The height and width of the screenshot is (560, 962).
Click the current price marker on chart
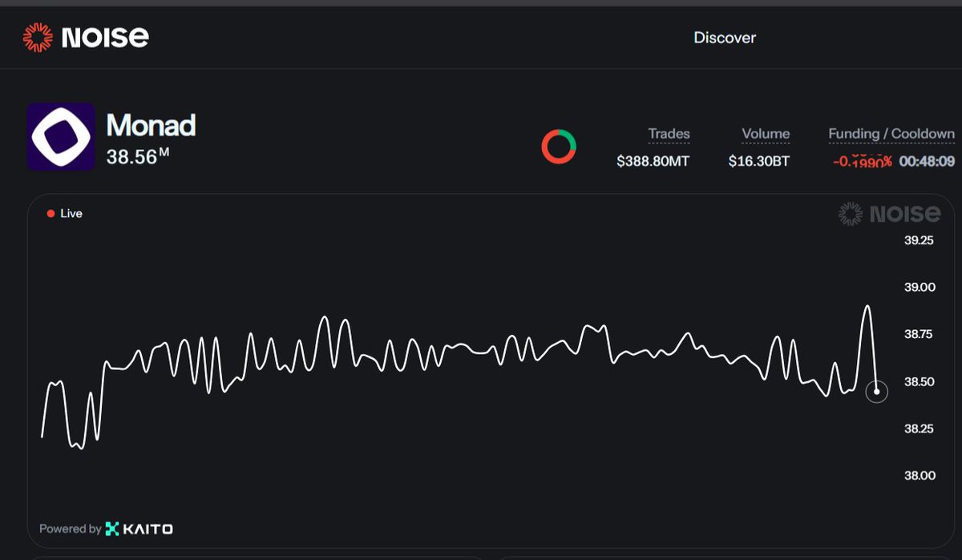877,392
